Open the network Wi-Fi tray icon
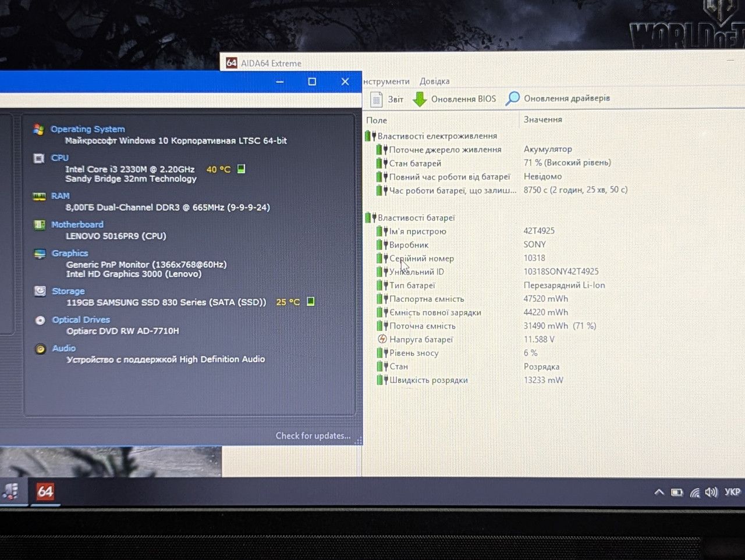 point(694,493)
